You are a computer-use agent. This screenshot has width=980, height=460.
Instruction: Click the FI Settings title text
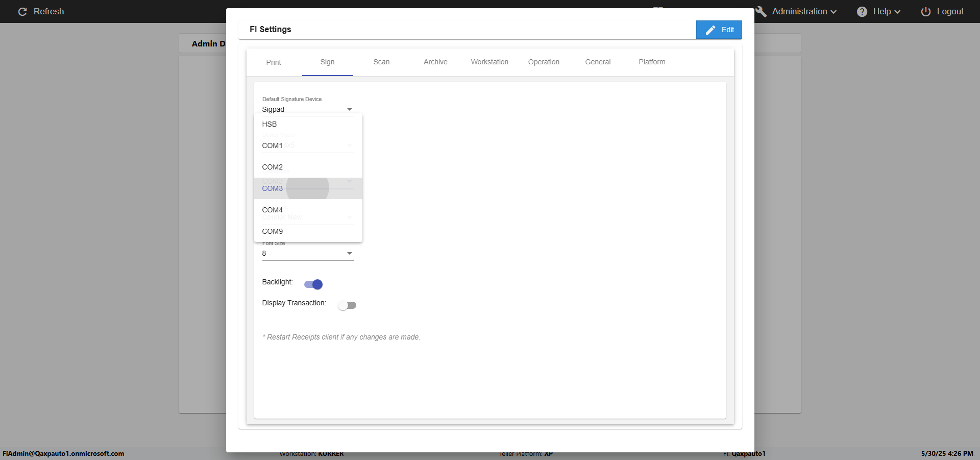click(x=271, y=29)
